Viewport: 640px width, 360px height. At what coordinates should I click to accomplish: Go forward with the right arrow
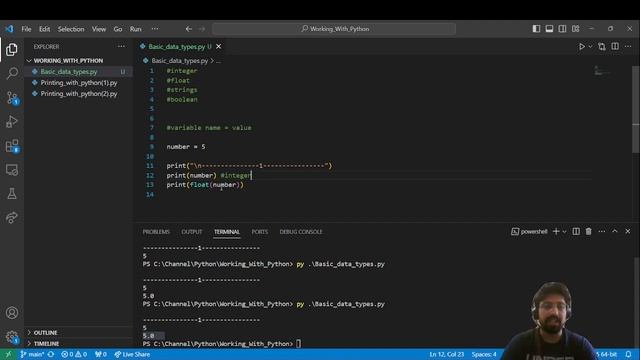(x=202, y=29)
